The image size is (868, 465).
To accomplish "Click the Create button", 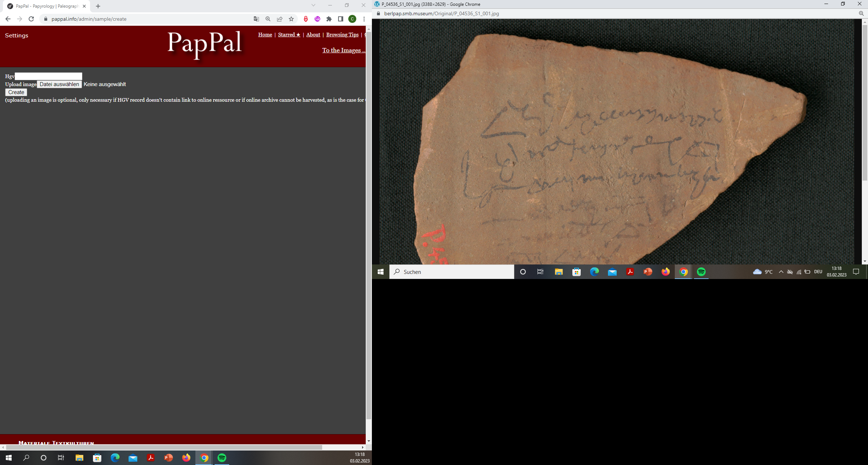I will [x=16, y=92].
